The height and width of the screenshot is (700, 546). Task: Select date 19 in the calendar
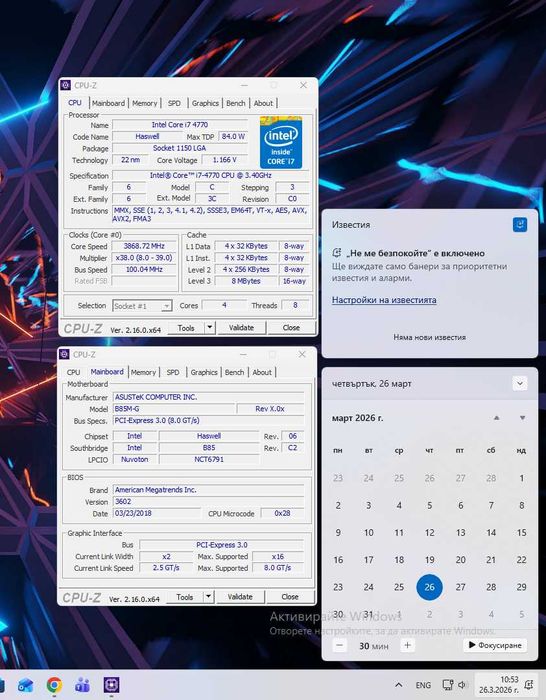(429, 560)
